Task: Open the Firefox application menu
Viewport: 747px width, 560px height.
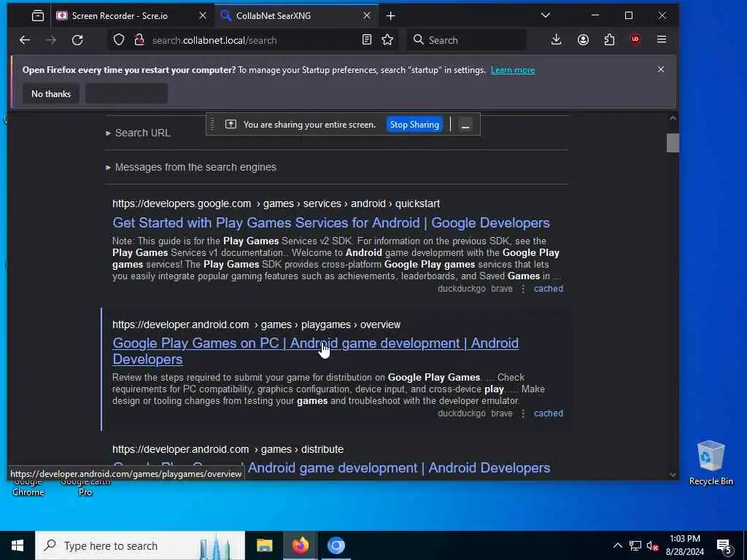Action: (661, 40)
